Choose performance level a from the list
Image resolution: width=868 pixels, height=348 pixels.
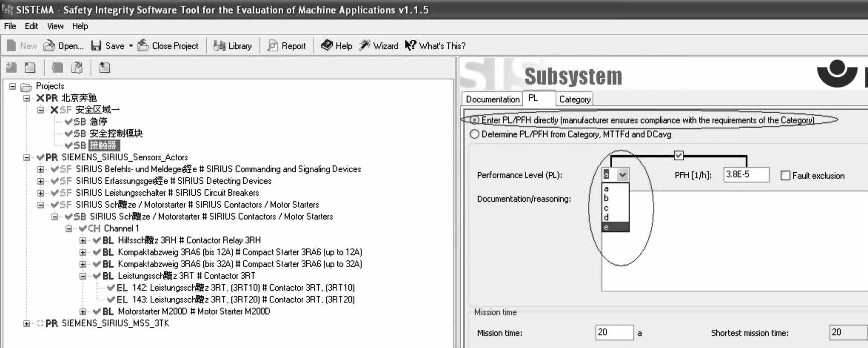point(615,189)
